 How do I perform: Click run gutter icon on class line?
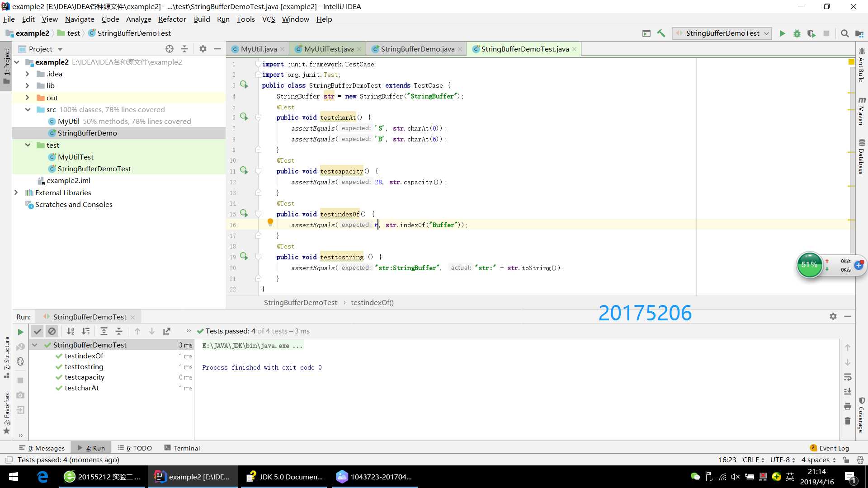(x=244, y=85)
